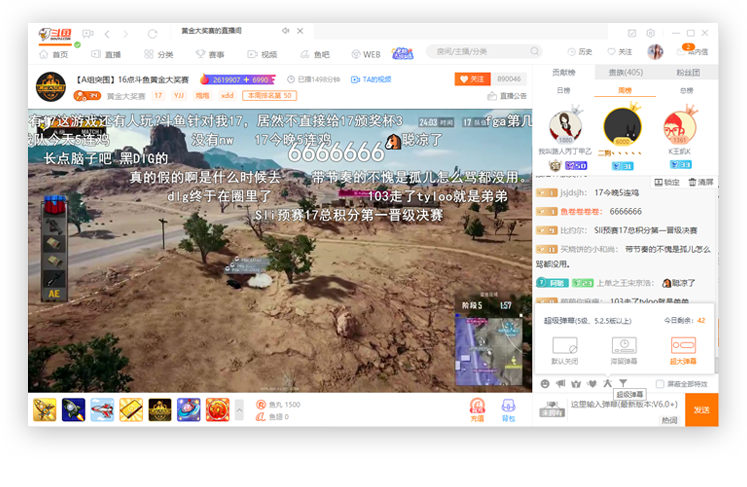Viewport: 747px width, 487px height.
Task: Switch to the 粉丝团 tab
Action: click(x=687, y=72)
